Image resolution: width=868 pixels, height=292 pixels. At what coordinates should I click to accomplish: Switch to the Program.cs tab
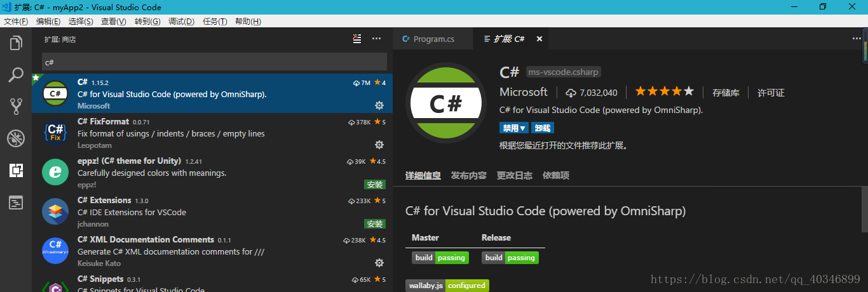coord(433,39)
